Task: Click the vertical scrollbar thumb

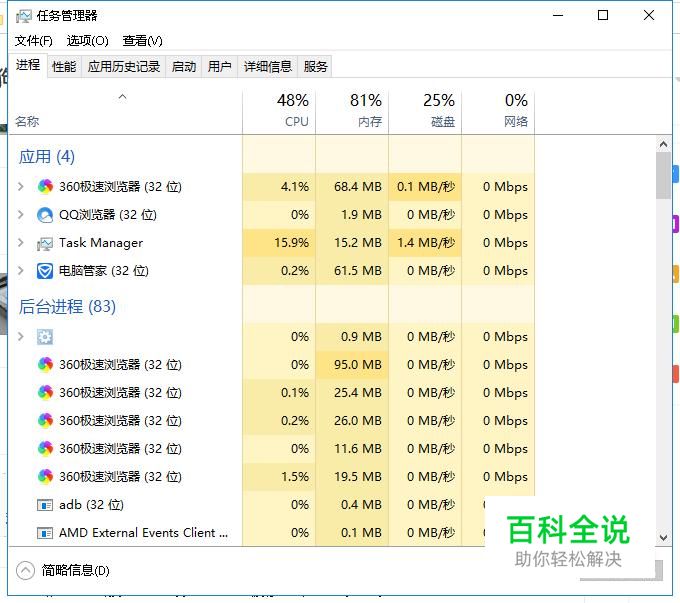Action: [663, 175]
